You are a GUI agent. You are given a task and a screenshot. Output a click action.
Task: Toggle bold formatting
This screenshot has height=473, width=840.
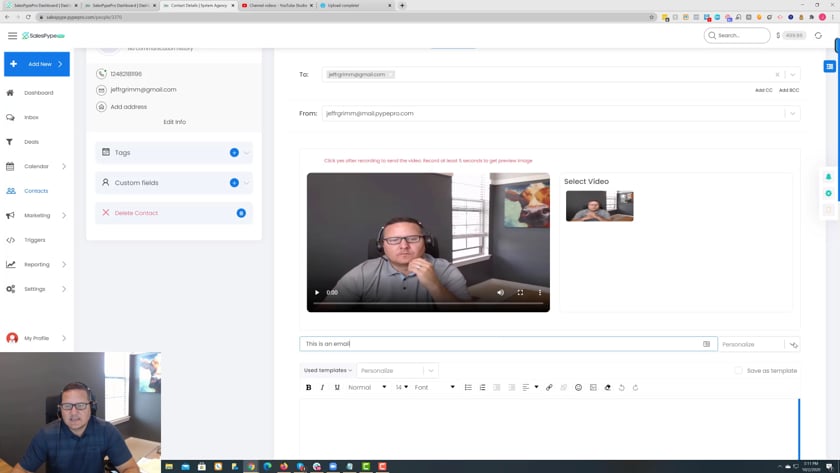[x=308, y=387]
